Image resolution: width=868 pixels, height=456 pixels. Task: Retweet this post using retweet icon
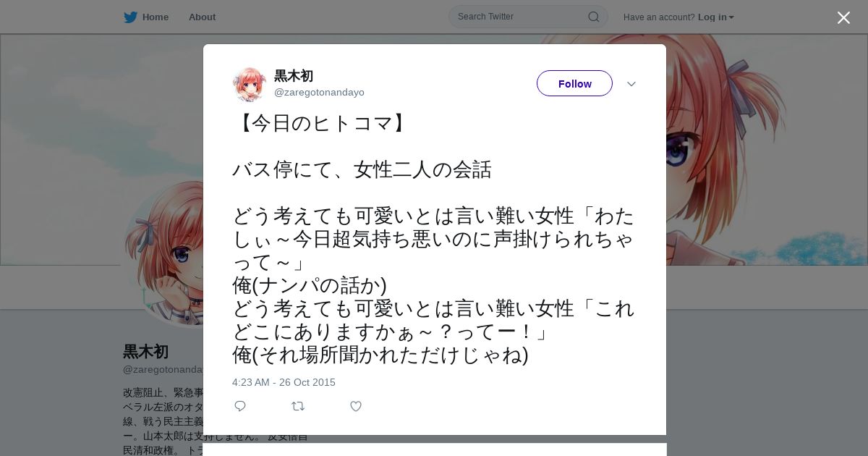pyautogui.click(x=298, y=406)
